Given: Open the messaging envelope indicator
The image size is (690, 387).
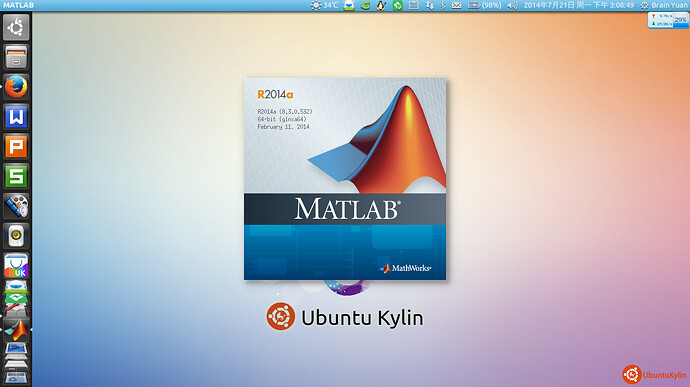Looking at the screenshot, I should click(457, 5).
